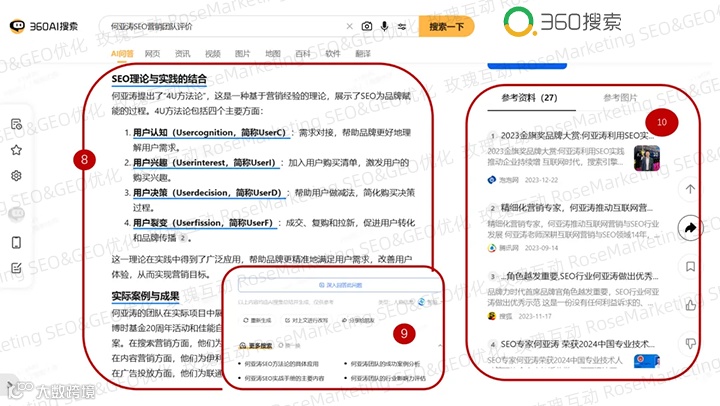
Task: Open favorites via the sidebar star icon
Action: (17, 150)
